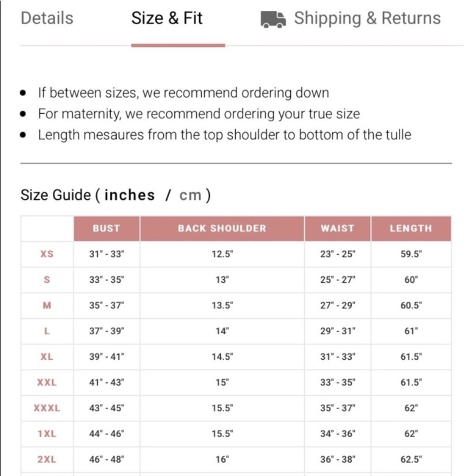Select the 1XL size row label
The height and width of the screenshot is (476, 476).
click(47, 434)
